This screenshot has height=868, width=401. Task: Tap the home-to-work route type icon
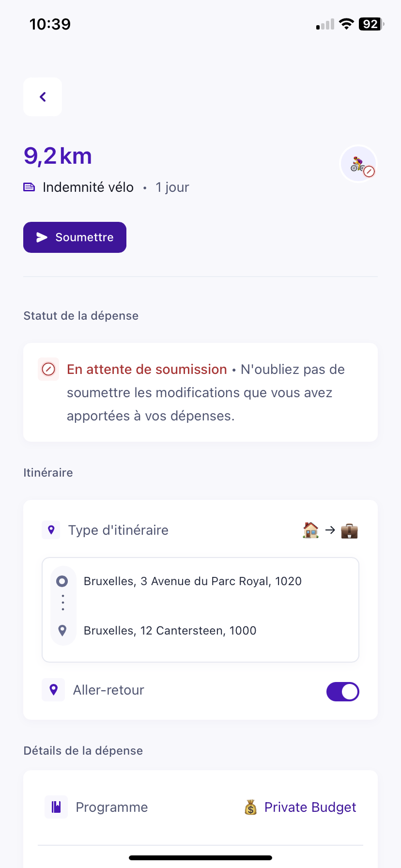330,530
